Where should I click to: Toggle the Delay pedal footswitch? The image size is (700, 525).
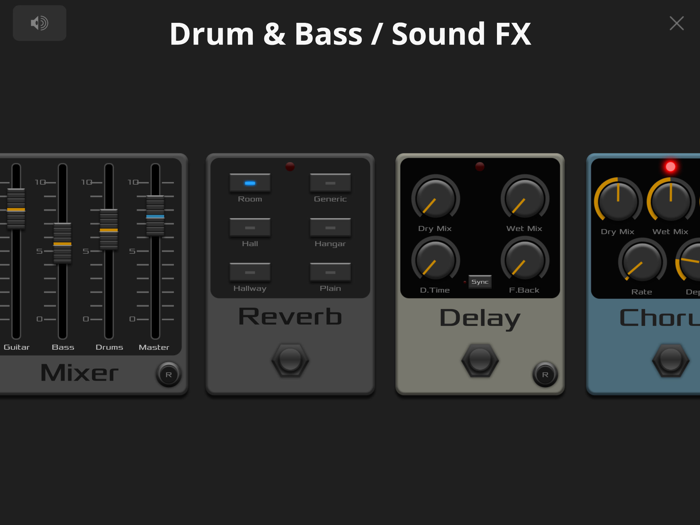click(480, 360)
